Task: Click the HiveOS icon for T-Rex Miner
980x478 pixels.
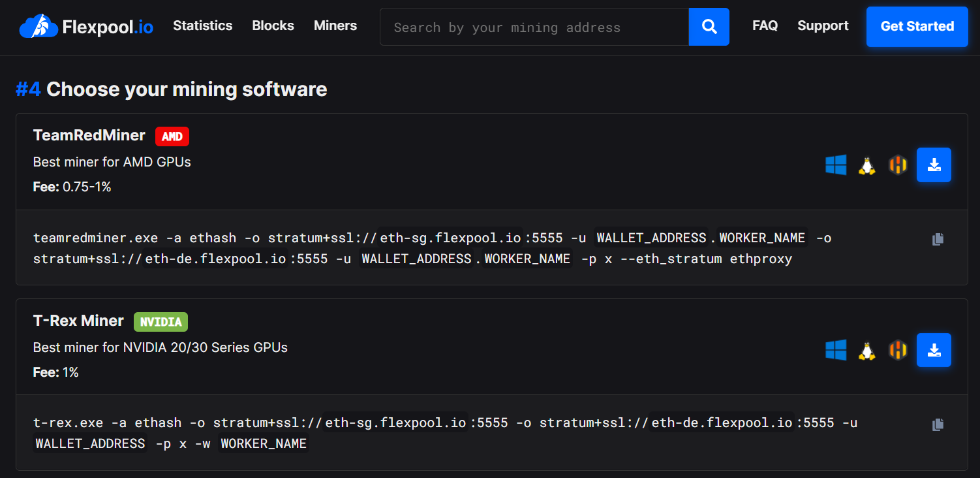Action: point(898,350)
